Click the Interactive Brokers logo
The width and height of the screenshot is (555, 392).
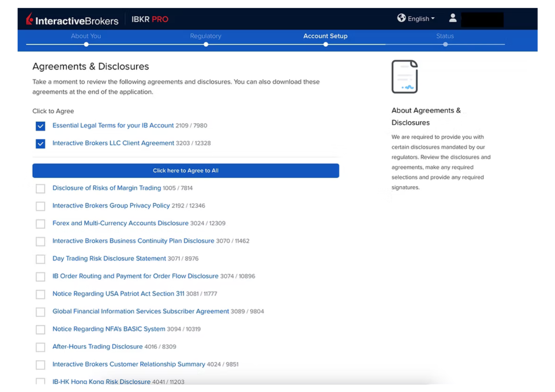tap(72, 20)
